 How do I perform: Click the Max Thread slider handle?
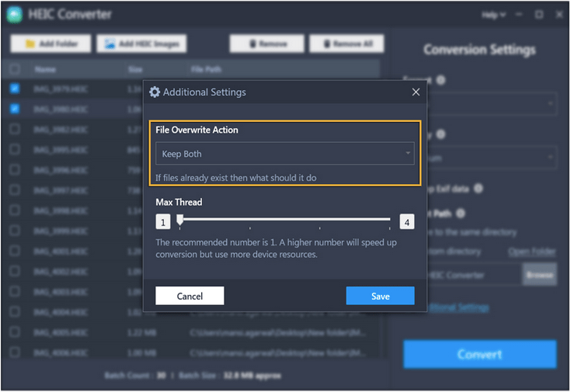click(180, 220)
